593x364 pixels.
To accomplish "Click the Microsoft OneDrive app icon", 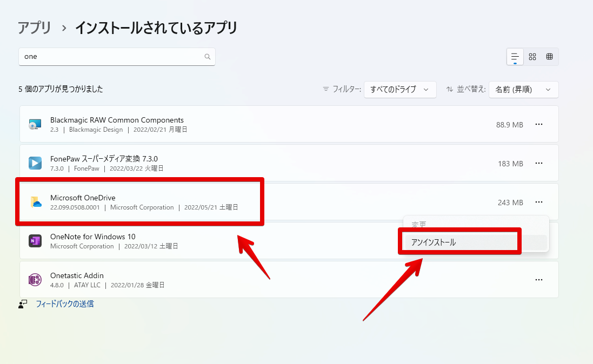I will [36, 202].
